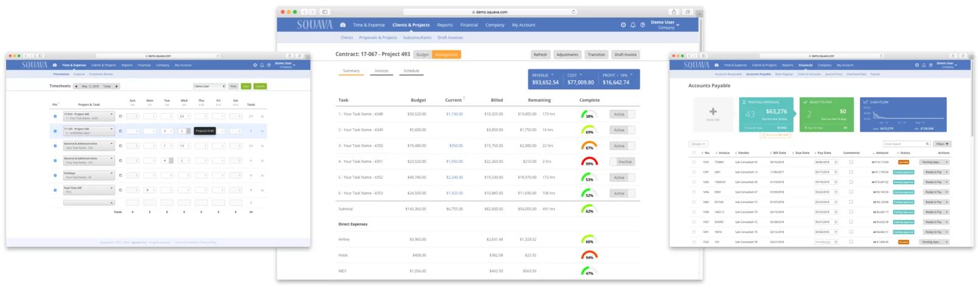Image resolution: width=980 pixels, height=290 pixels.
Task: Click the clock timer icon in center window
Action: [x=623, y=25]
